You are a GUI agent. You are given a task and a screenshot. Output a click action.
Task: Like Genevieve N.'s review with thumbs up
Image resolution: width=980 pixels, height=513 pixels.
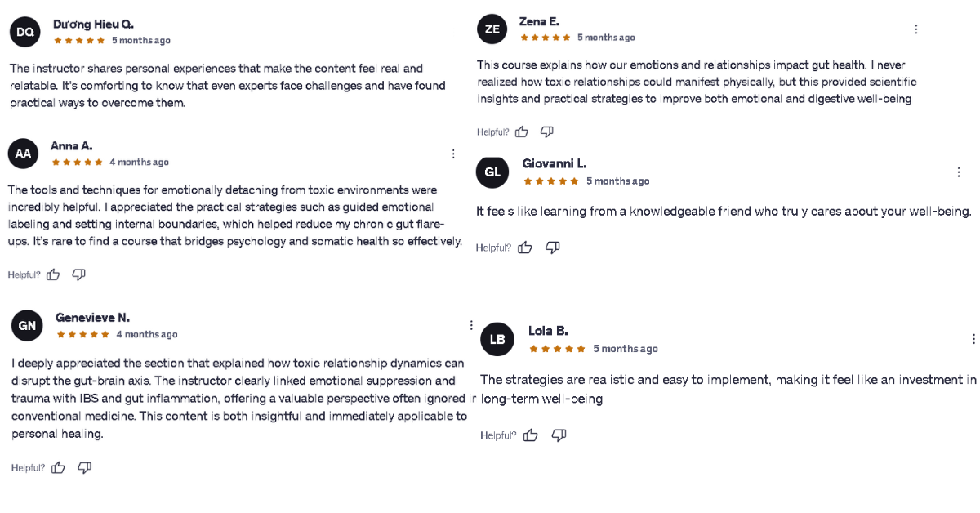pyautogui.click(x=58, y=467)
